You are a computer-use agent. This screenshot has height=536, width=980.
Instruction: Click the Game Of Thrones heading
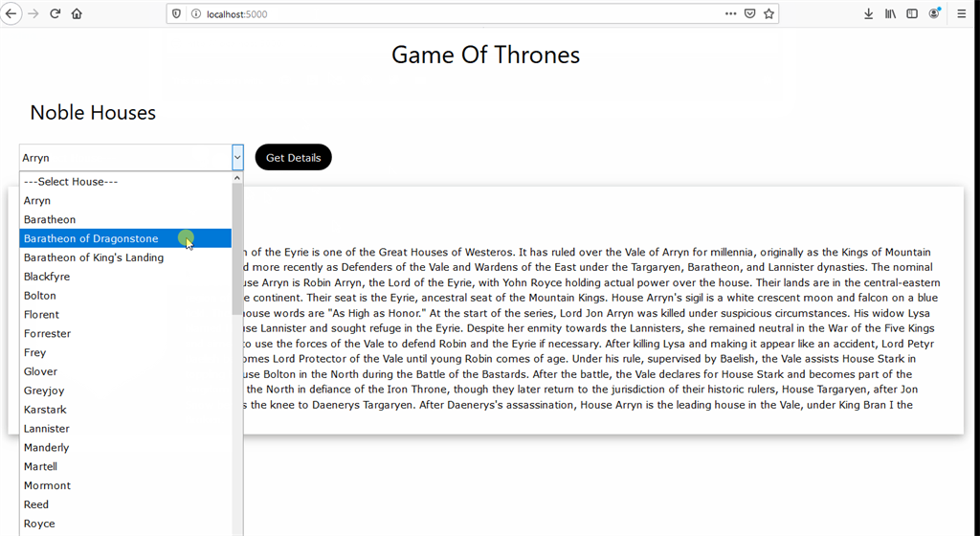pyautogui.click(x=485, y=55)
